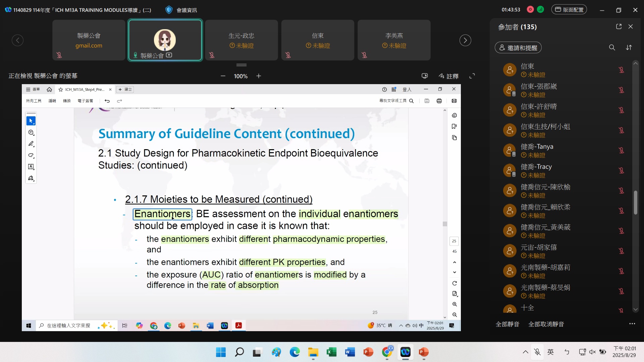This screenshot has height=362, width=644.
Task: Open Excel from the Windows taskbar
Action: (331, 352)
